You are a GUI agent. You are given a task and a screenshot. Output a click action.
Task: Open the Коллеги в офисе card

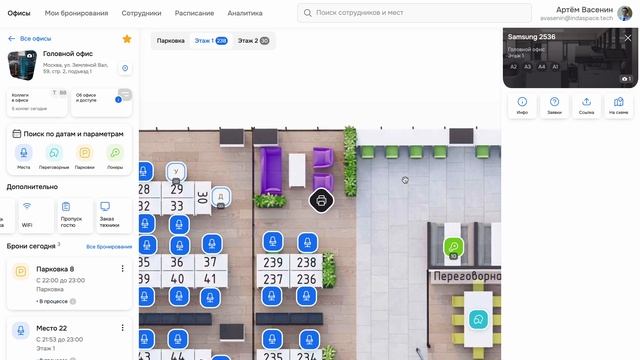(x=37, y=102)
